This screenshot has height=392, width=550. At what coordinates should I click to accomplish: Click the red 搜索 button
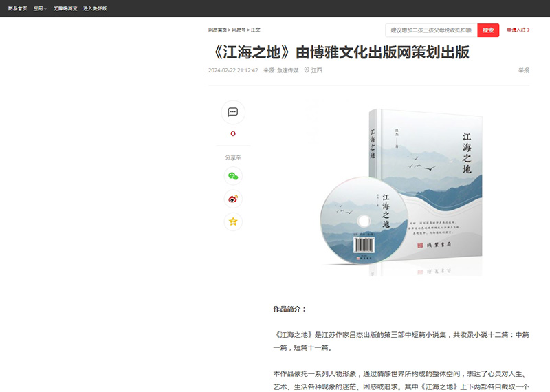pos(488,30)
